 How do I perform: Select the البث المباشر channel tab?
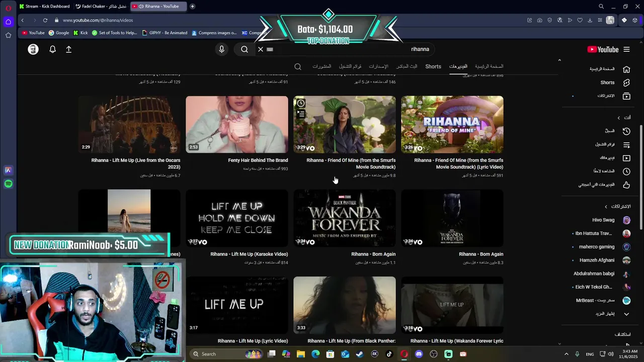(x=407, y=66)
